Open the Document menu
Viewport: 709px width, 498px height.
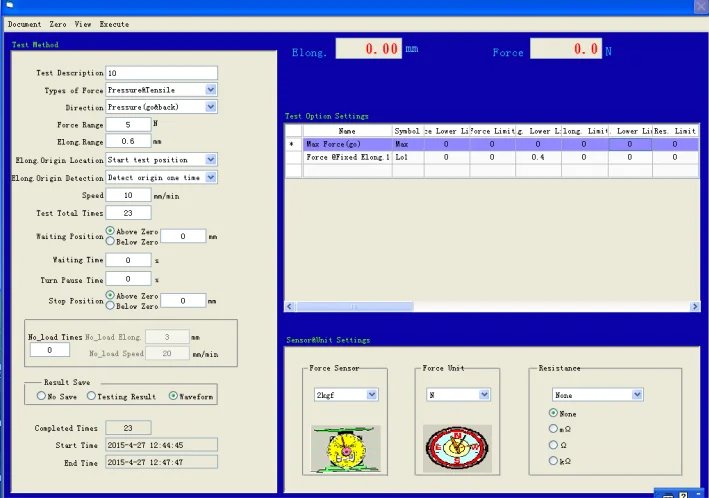coord(24,24)
